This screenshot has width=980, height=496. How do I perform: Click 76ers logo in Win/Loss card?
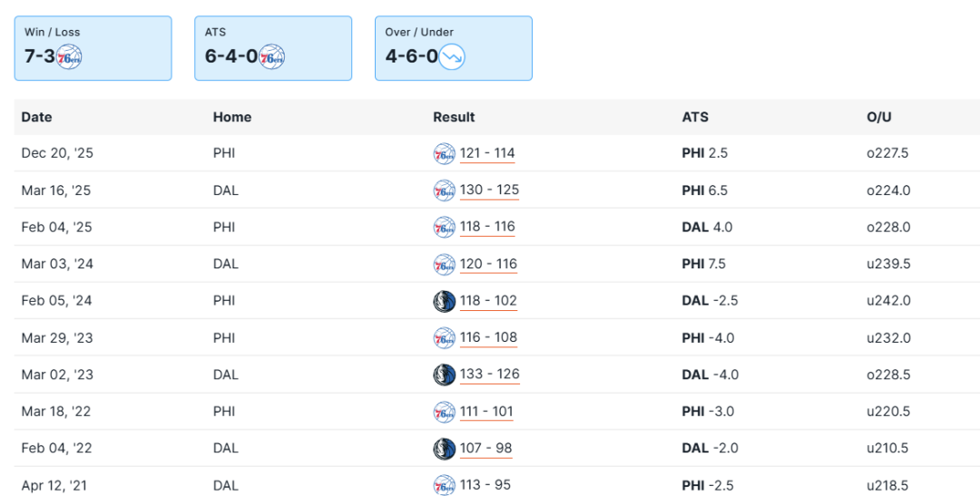pos(69,58)
